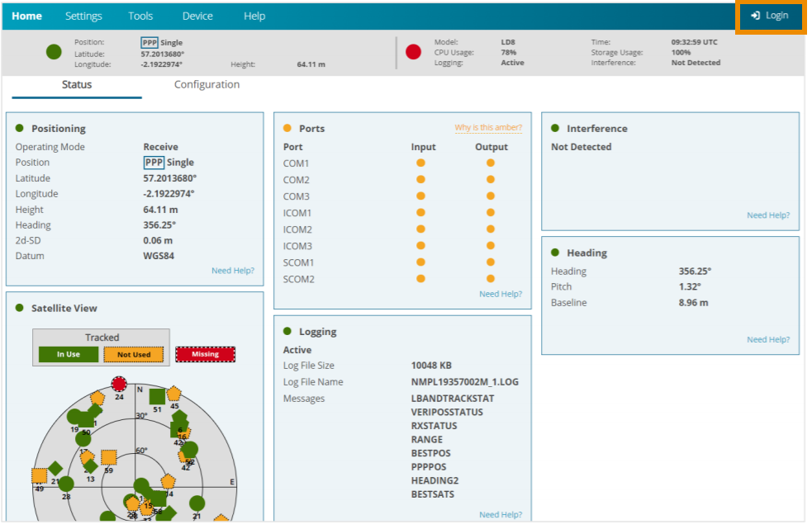Screen dimensions: 812x529
Task: Click the pitch value '1.32°'
Action: click(x=690, y=286)
